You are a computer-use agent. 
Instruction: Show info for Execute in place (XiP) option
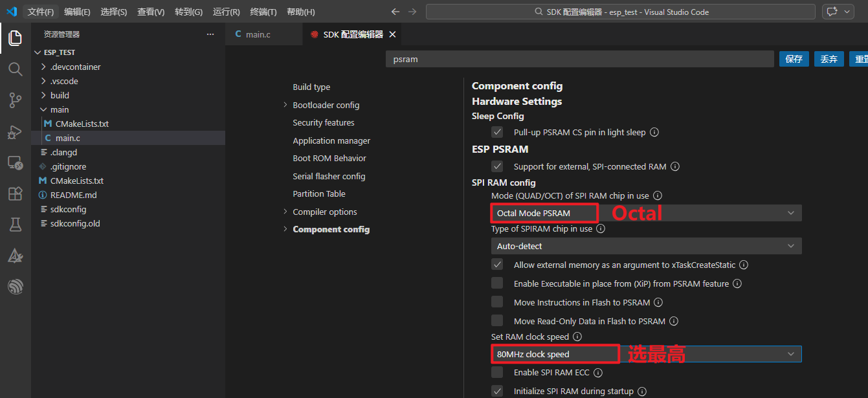(x=737, y=283)
